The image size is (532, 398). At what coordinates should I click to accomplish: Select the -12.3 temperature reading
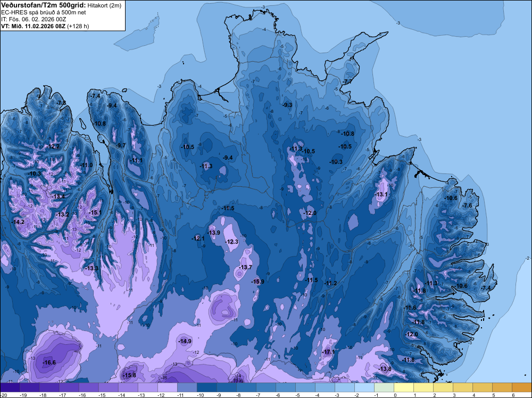pyautogui.click(x=232, y=242)
